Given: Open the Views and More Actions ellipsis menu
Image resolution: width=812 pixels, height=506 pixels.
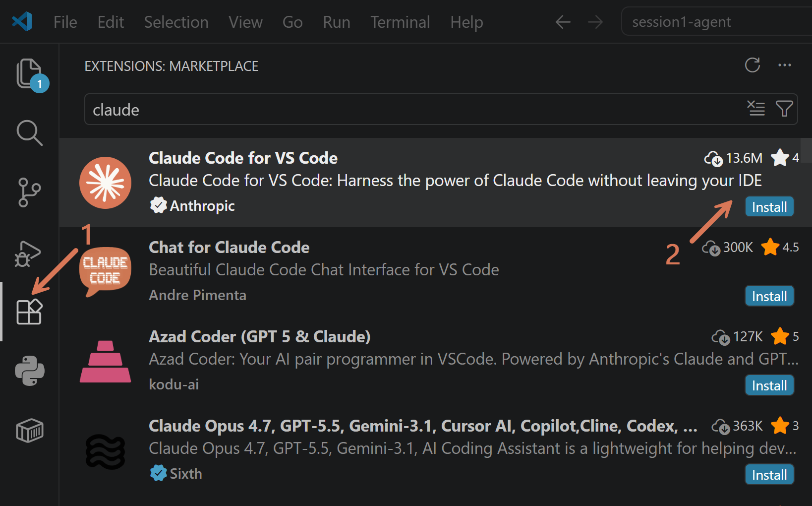Looking at the screenshot, I should click(784, 65).
